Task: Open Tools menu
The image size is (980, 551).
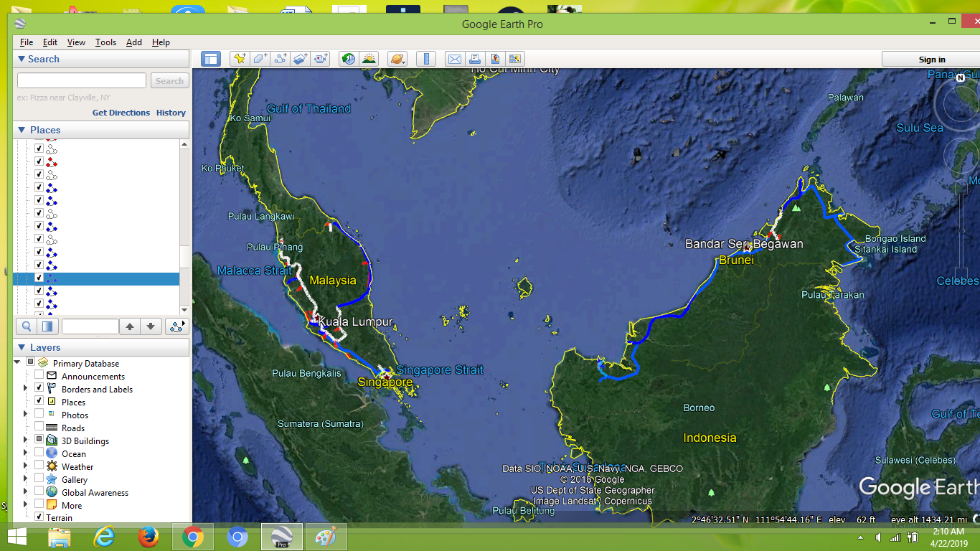Action: coord(105,42)
